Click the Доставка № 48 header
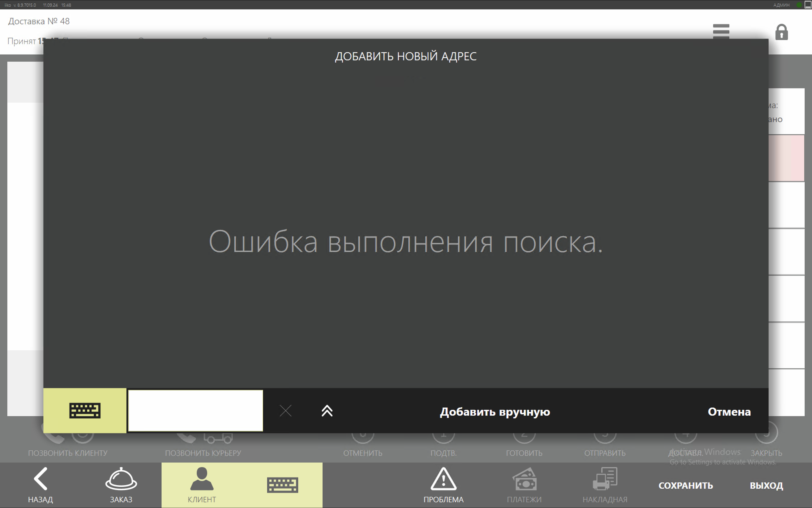This screenshot has height=508, width=812. coord(39,21)
